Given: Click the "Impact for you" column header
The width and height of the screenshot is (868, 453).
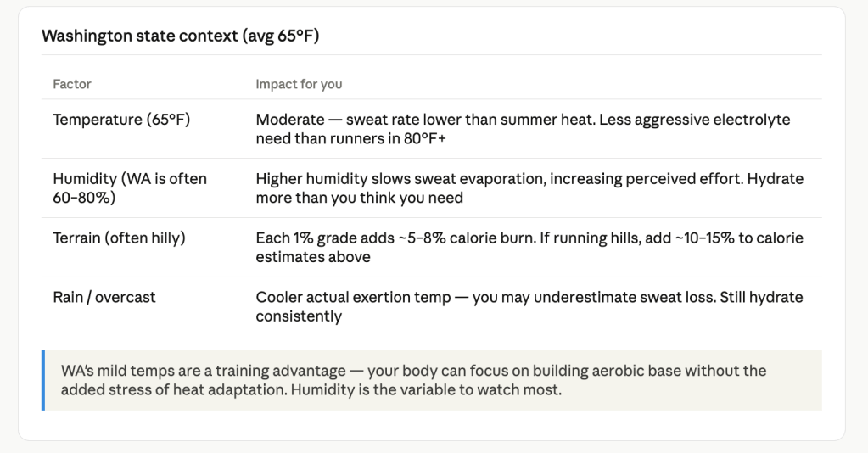Looking at the screenshot, I should (299, 84).
